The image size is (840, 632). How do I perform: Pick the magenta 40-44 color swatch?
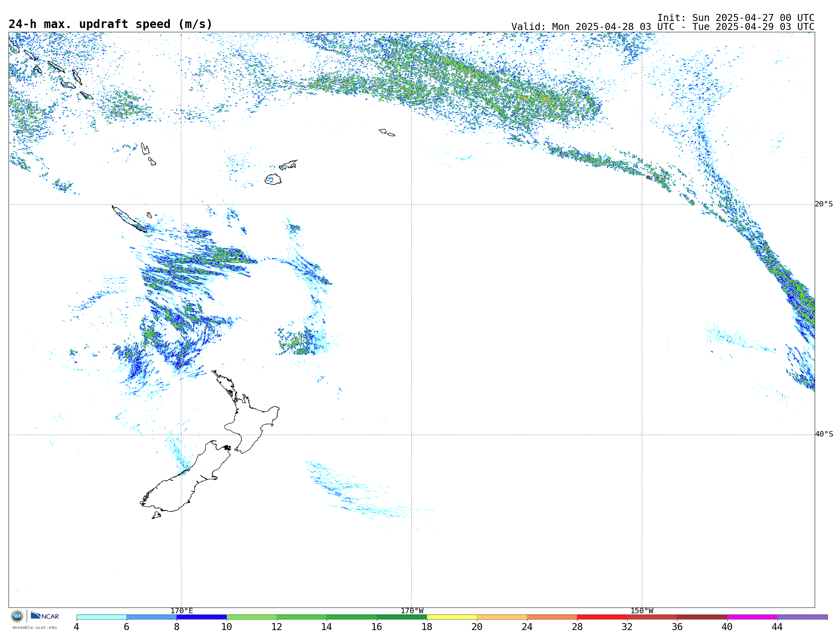pos(752,617)
